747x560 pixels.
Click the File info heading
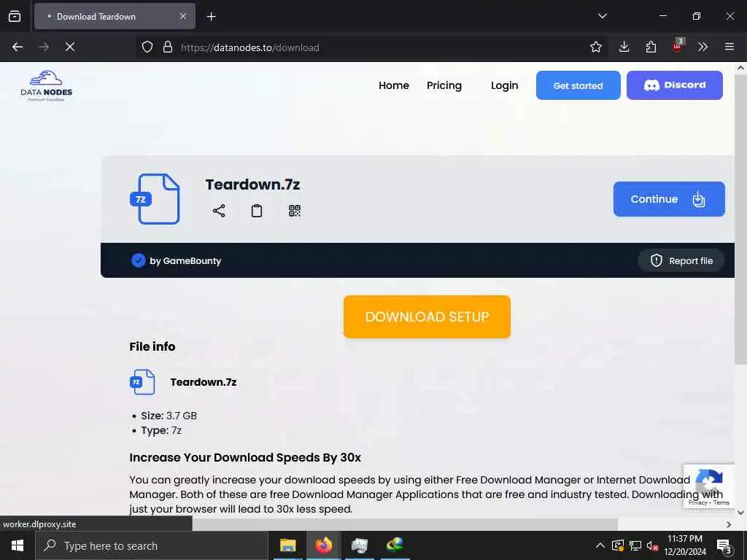click(x=152, y=346)
